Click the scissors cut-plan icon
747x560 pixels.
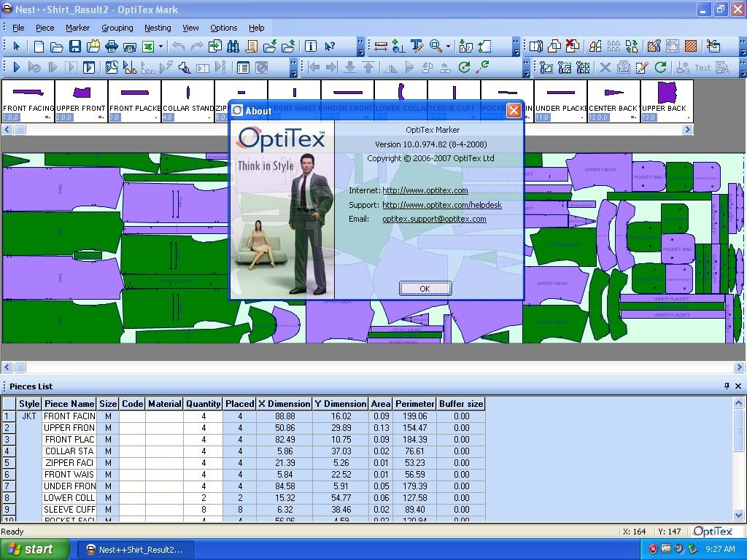pyautogui.click(x=713, y=46)
